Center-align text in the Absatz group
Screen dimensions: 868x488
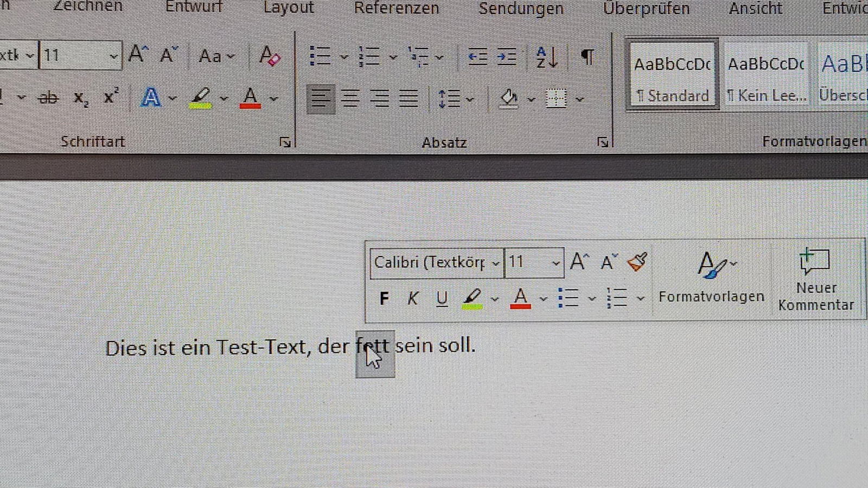pyautogui.click(x=350, y=99)
